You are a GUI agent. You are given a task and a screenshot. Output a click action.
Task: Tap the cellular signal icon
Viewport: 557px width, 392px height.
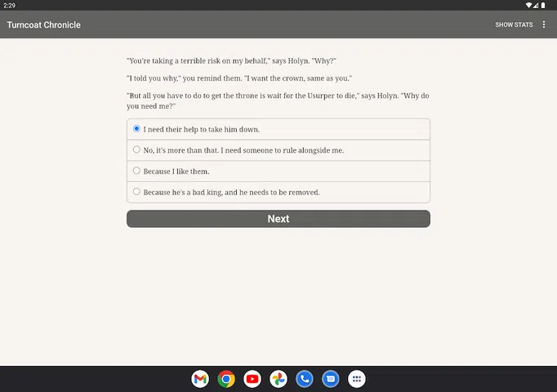click(536, 5)
